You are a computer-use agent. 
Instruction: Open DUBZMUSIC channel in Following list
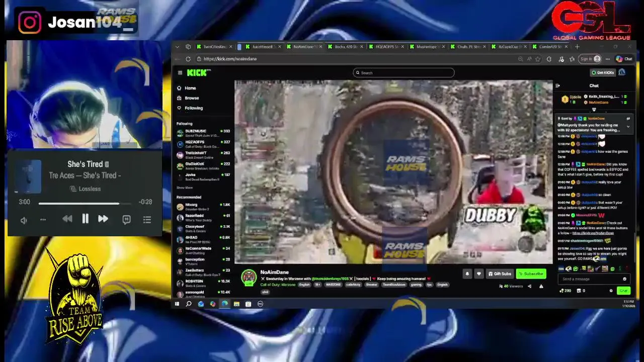pyautogui.click(x=203, y=133)
